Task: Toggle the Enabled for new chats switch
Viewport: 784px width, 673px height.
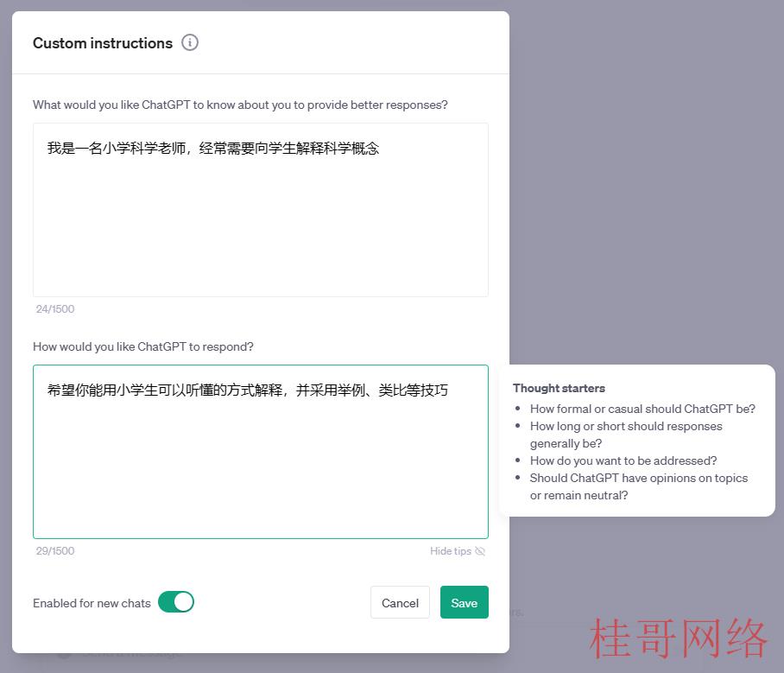Action: (x=176, y=602)
